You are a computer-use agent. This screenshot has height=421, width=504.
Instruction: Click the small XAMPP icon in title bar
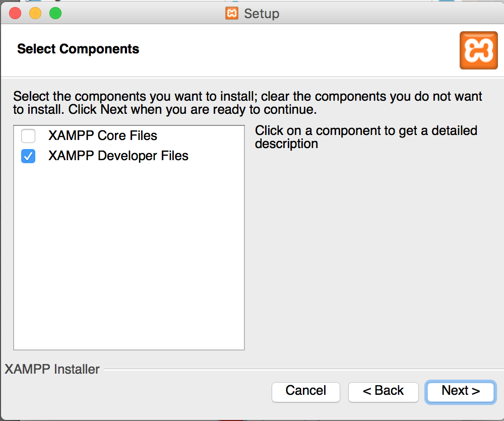pos(232,13)
